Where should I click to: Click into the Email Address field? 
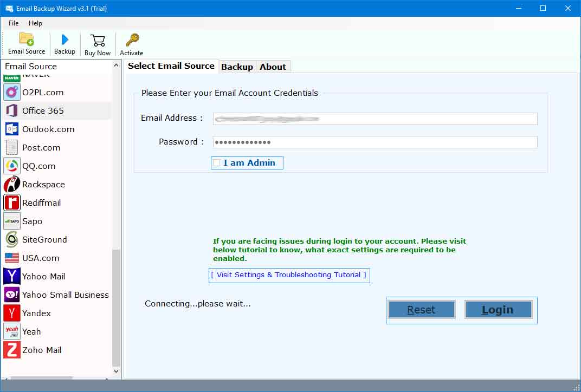click(x=375, y=119)
